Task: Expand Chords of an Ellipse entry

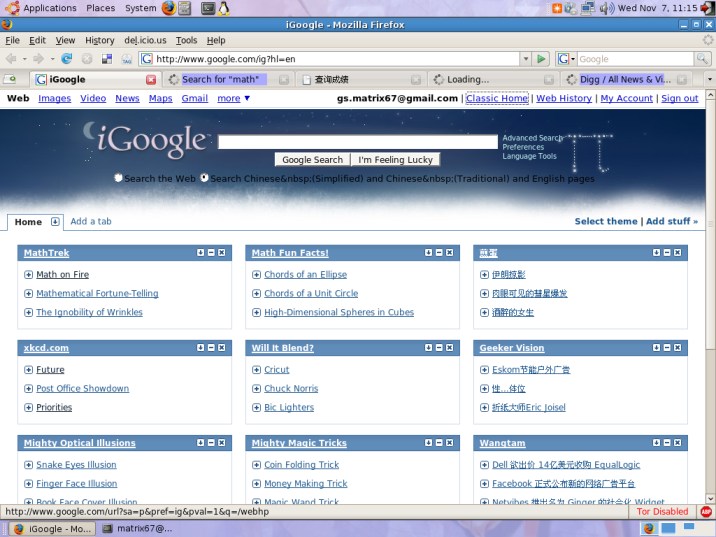Action: (256, 274)
